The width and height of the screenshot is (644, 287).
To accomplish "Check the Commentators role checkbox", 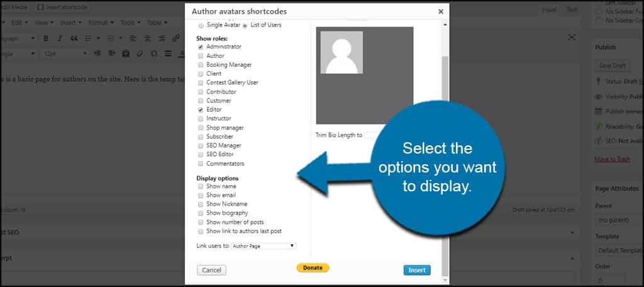I will (201, 164).
